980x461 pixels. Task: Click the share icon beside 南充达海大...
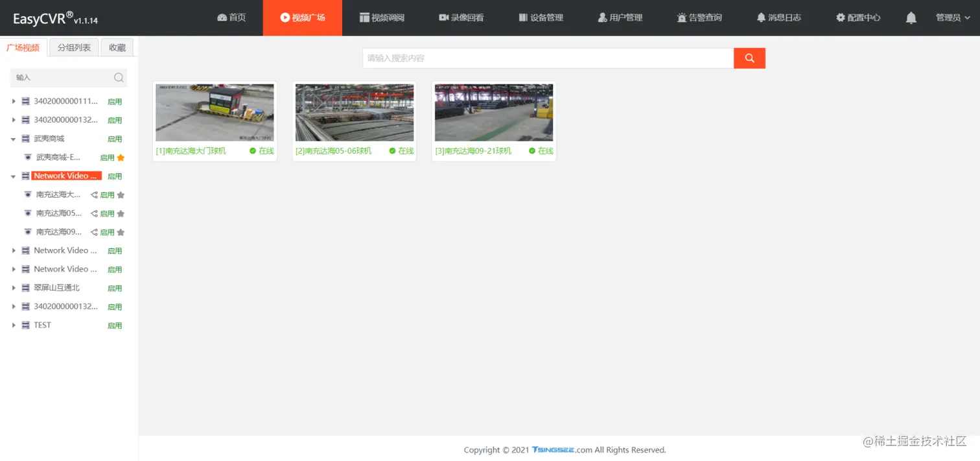(x=94, y=195)
